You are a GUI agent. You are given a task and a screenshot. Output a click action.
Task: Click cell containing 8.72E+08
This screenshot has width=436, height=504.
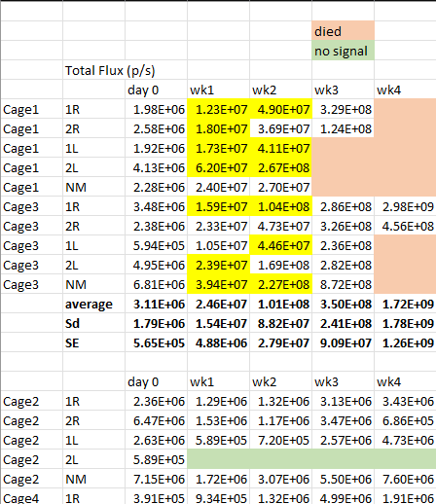343,284
